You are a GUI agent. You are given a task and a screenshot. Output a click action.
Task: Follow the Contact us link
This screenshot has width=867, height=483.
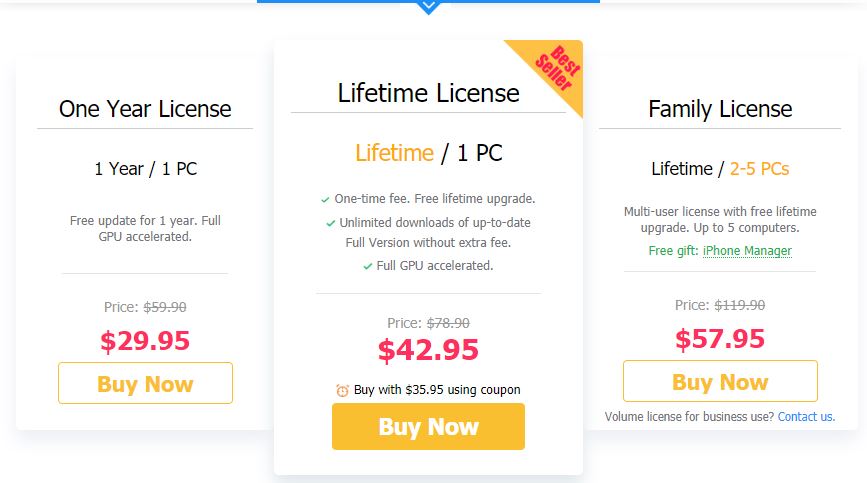806,416
